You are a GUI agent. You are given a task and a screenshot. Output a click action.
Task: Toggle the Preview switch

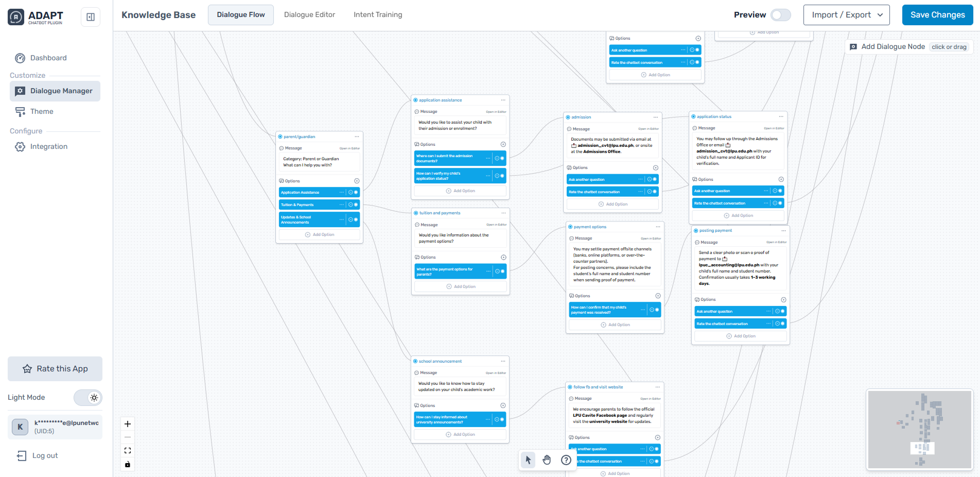780,15
